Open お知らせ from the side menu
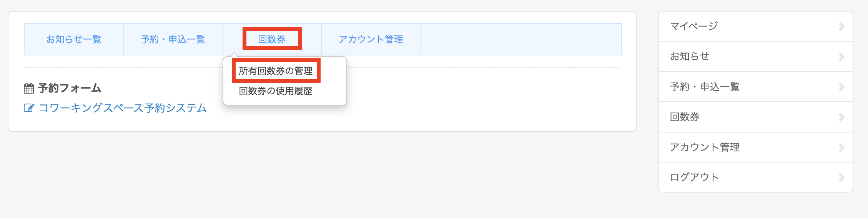The width and height of the screenshot is (868, 218). click(690, 56)
